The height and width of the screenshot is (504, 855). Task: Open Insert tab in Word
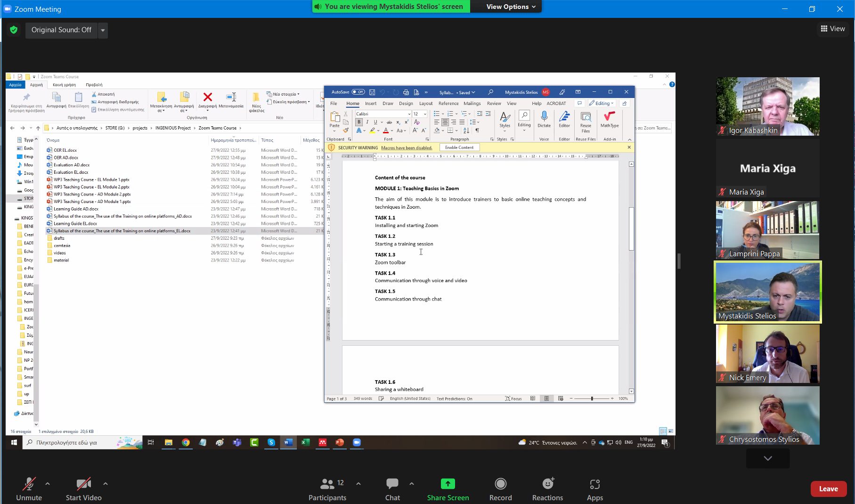pyautogui.click(x=370, y=104)
